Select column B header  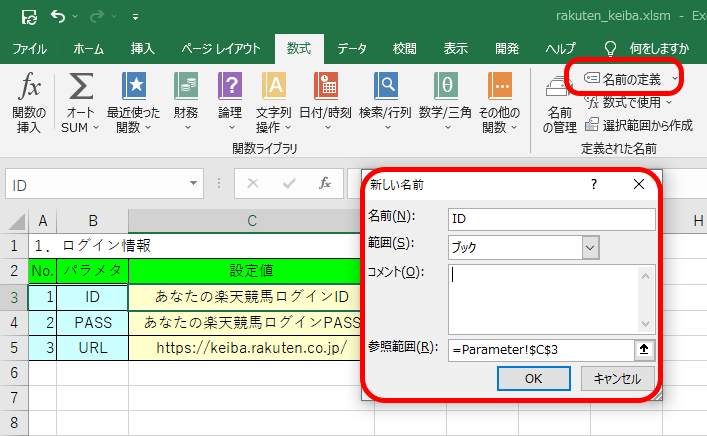tap(92, 221)
